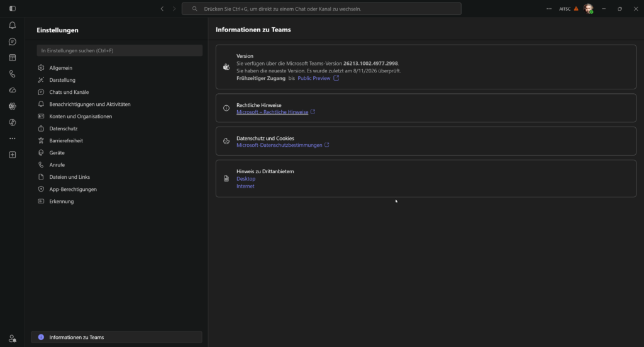
Task: Click the people icon at bottom of rail
Action: 13,338
